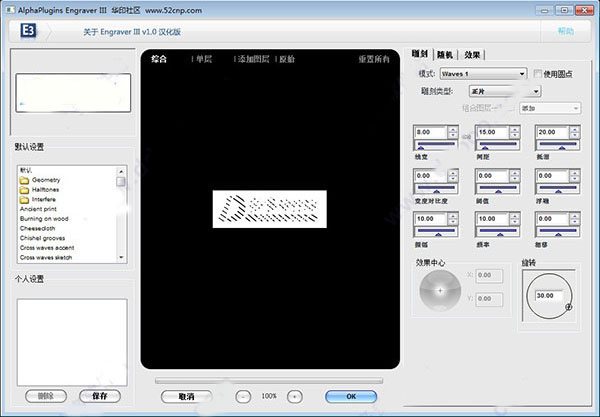Viewport: 600px width, 417px height.
Task: Step down the 20.00 value
Action: tap(575, 135)
